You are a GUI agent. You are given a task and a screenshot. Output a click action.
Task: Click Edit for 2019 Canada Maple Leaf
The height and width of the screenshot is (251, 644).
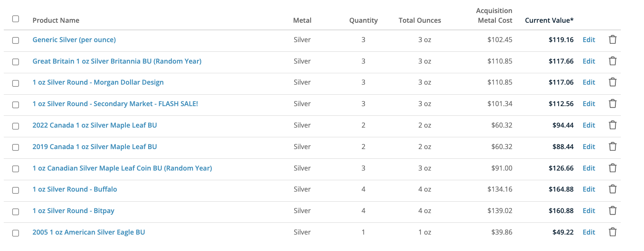[x=589, y=147]
